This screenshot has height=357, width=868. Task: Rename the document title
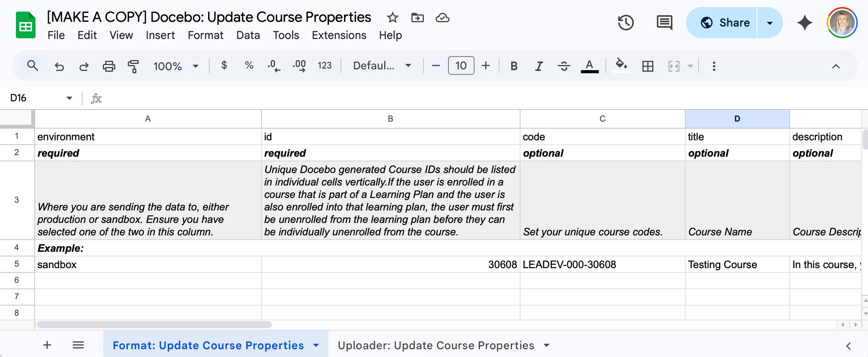point(209,17)
